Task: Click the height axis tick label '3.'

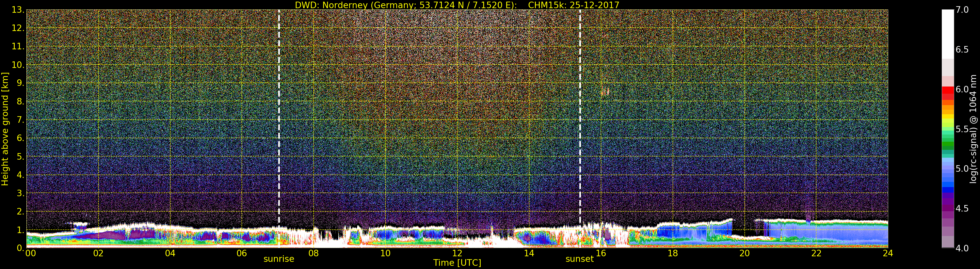Action: 21,193
